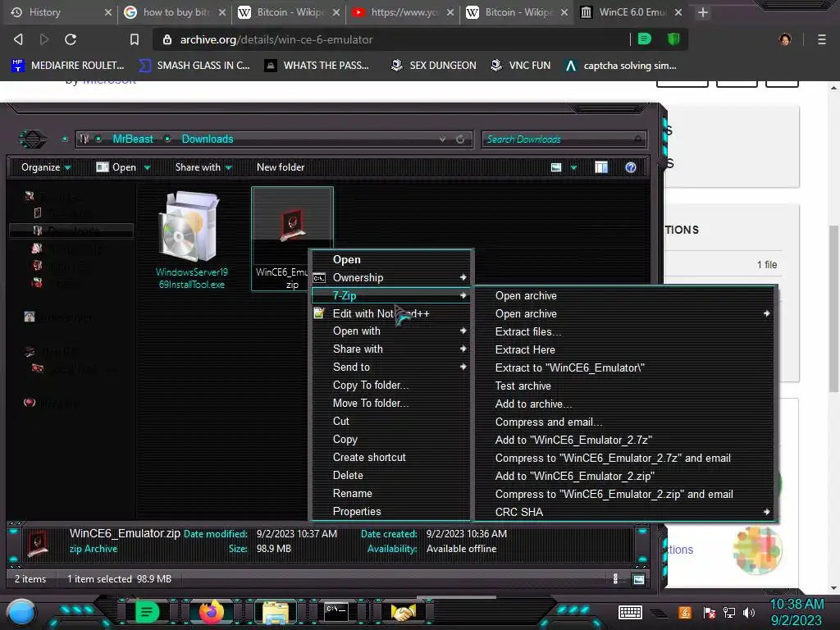Select the WinCE6_Emulator.zip file icon
Viewport: 840px width, 630px height.
[x=293, y=224]
